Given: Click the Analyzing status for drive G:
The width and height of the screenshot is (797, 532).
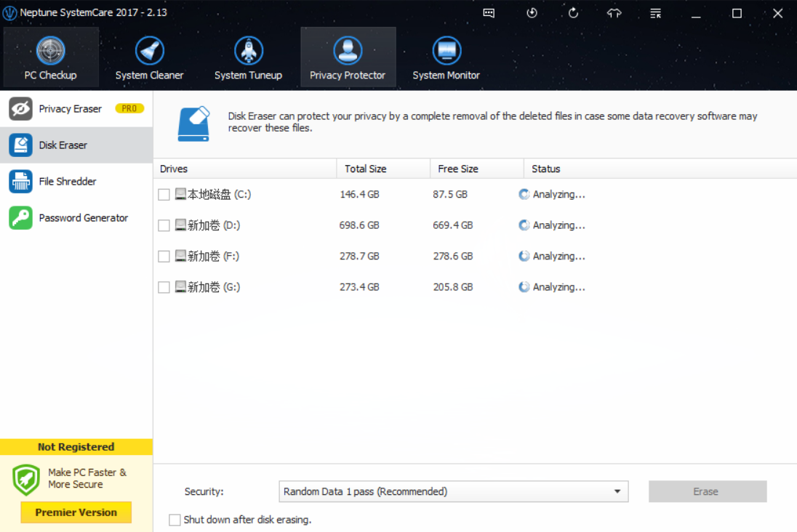Looking at the screenshot, I should [x=552, y=288].
